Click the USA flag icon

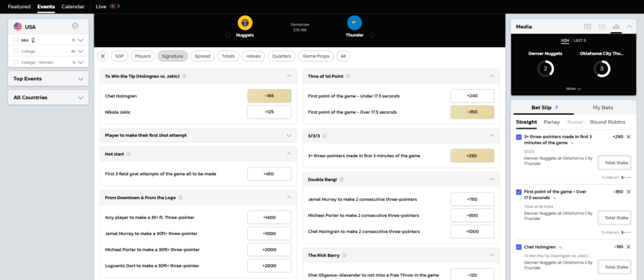[18, 26]
